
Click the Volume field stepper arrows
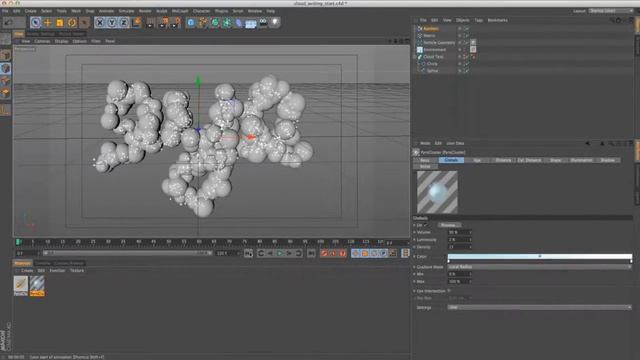point(470,232)
